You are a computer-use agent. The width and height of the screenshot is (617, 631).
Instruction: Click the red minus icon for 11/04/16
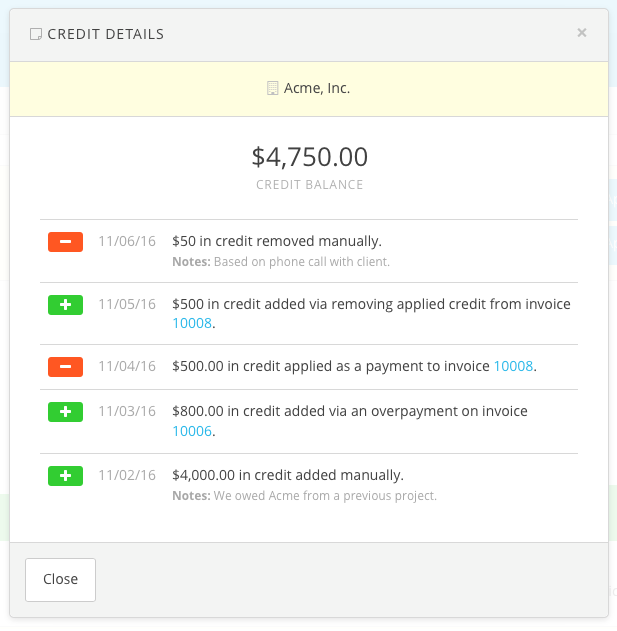[66, 367]
